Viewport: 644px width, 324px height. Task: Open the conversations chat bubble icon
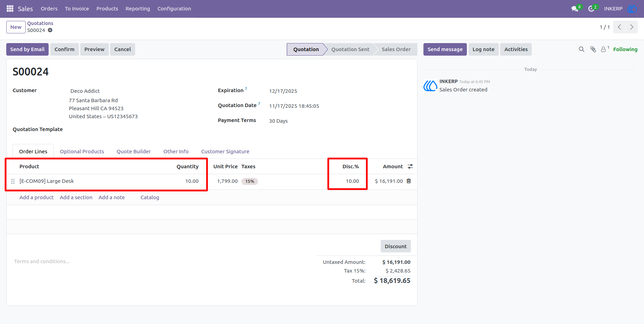575,9
